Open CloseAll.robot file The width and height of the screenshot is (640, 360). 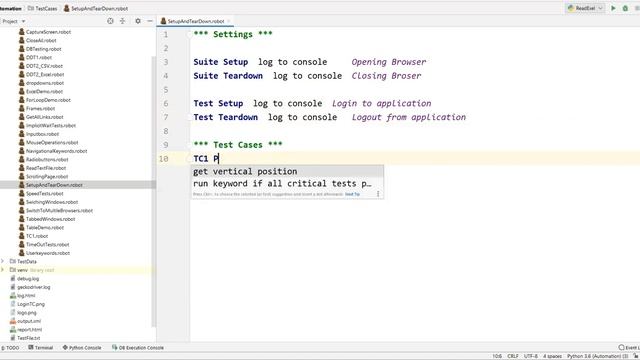click(x=38, y=40)
